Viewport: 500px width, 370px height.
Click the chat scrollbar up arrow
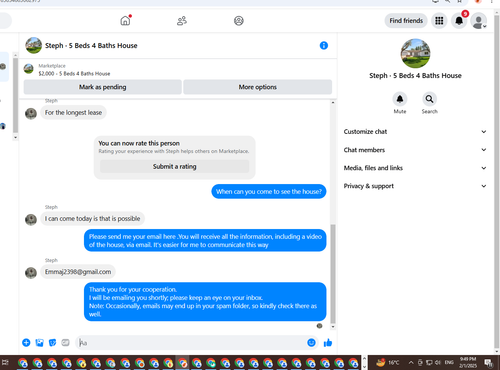(333, 103)
